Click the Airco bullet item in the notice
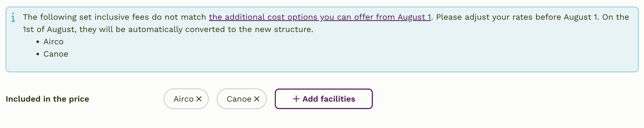Viewport: 644px width, 128px height. 53,42
